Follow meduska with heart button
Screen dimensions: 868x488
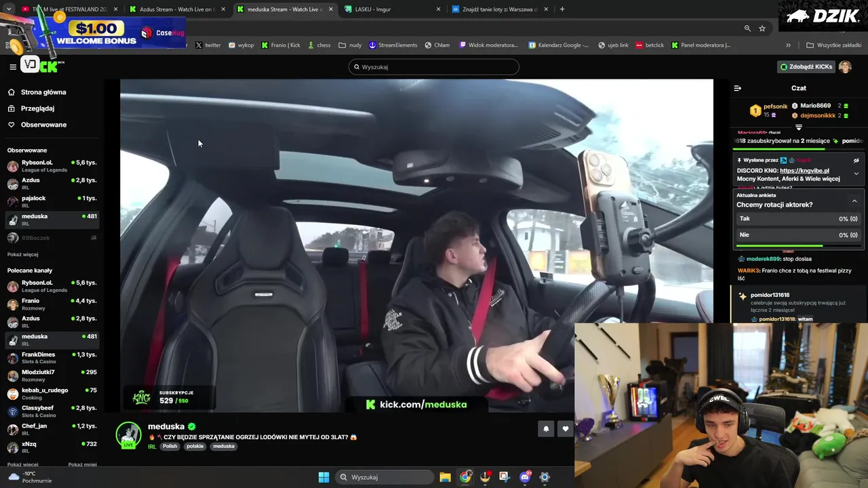point(566,428)
